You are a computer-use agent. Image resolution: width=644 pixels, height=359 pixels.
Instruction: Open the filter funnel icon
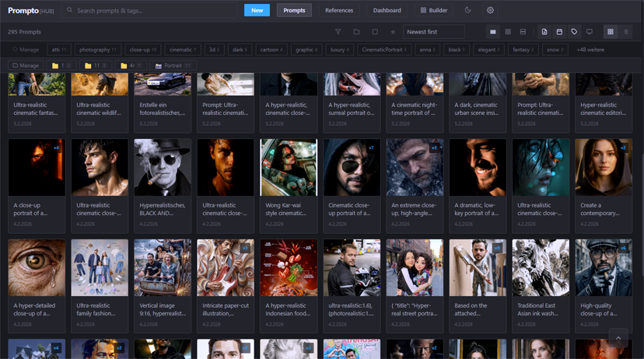(x=338, y=32)
